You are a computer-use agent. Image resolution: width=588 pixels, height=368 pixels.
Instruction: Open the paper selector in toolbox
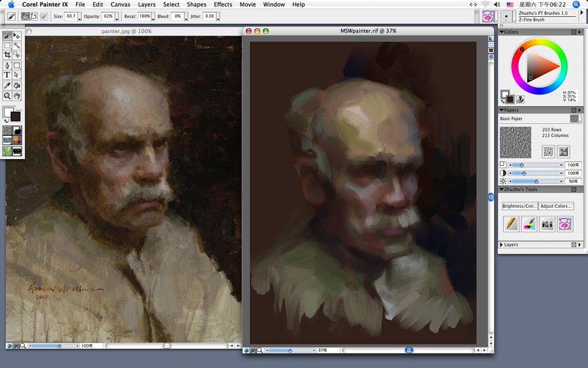pyautogui.click(x=7, y=131)
